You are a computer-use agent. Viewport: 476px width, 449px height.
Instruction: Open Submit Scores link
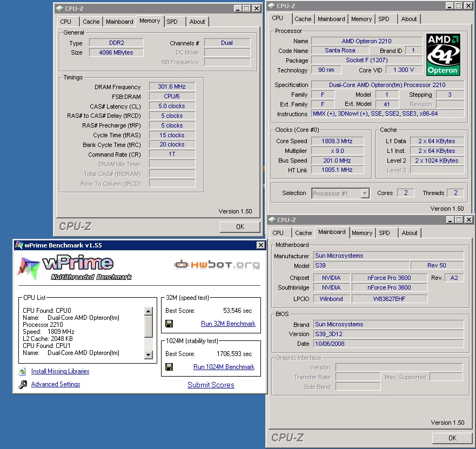tap(211, 385)
